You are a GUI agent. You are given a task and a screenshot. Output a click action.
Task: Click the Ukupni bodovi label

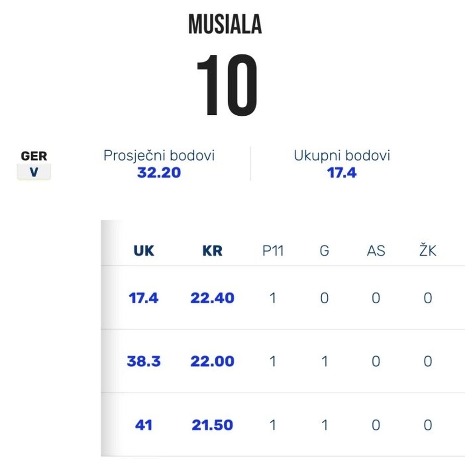(342, 156)
